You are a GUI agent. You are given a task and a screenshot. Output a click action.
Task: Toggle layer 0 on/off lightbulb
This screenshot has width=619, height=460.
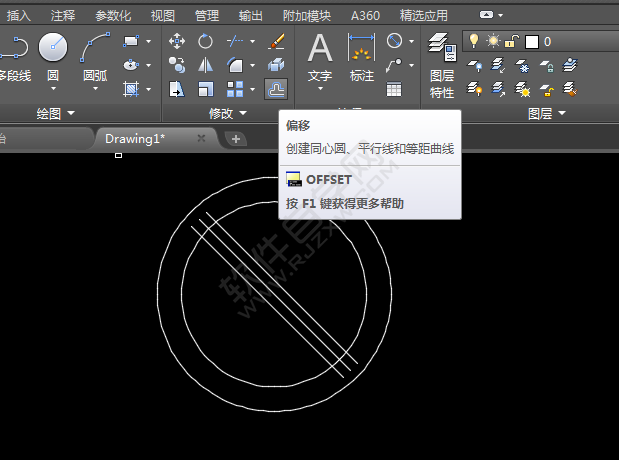[x=473, y=41]
